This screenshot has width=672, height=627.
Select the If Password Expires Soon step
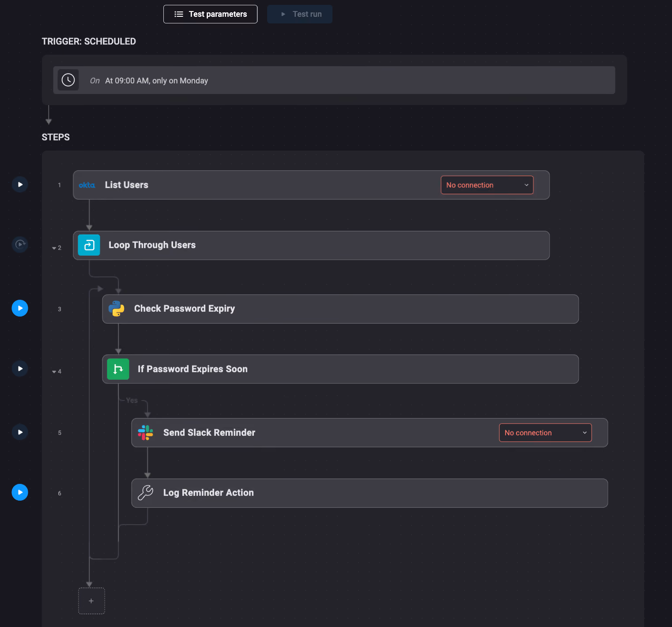(340, 369)
